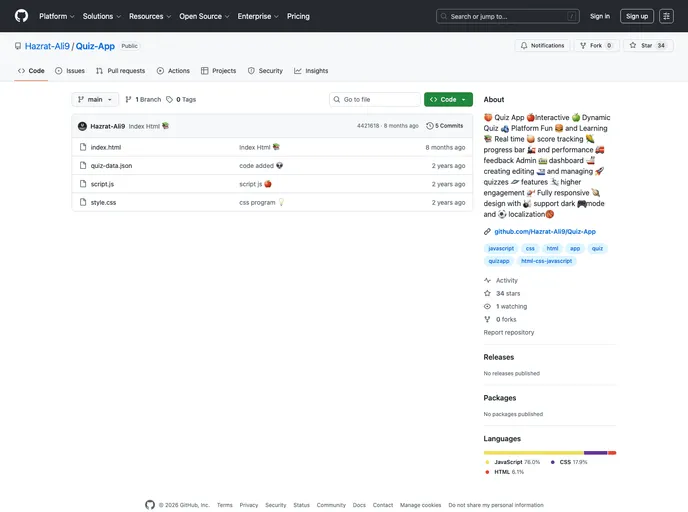Open the script.js file
Screen dimensions: 688x512
[x=102, y=184]
